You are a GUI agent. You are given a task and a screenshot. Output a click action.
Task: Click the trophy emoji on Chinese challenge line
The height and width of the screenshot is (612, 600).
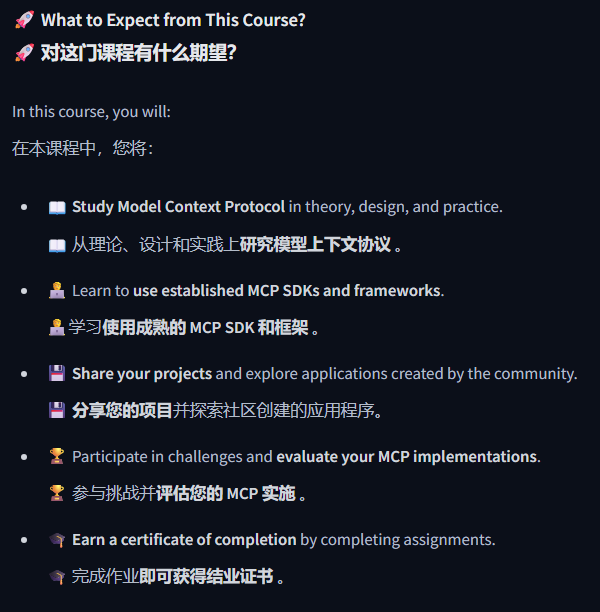pos(57,493)
